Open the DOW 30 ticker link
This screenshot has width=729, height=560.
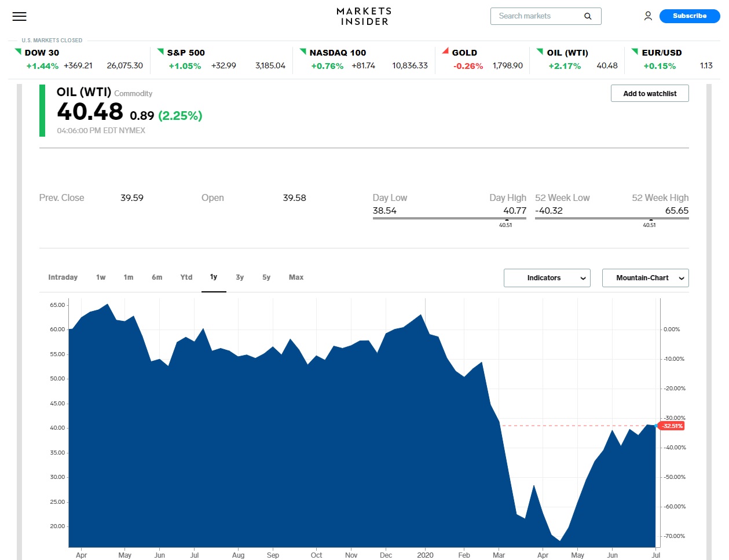(42, 53)
